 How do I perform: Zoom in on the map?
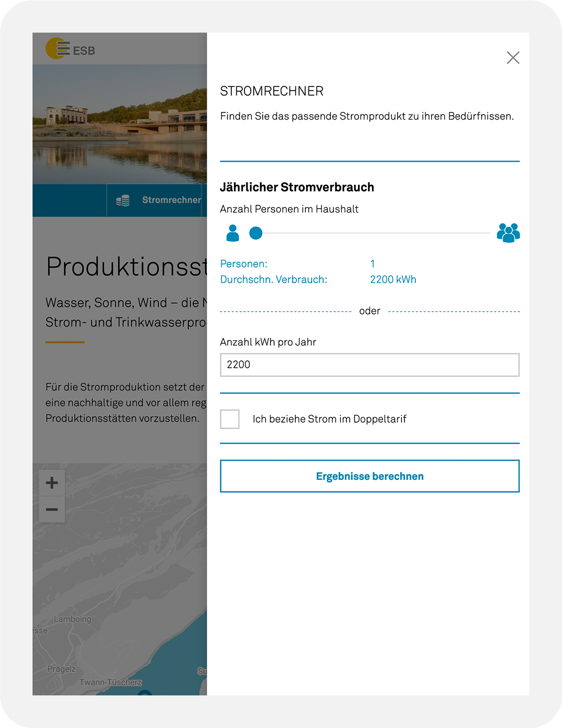[x=52, y=482]
